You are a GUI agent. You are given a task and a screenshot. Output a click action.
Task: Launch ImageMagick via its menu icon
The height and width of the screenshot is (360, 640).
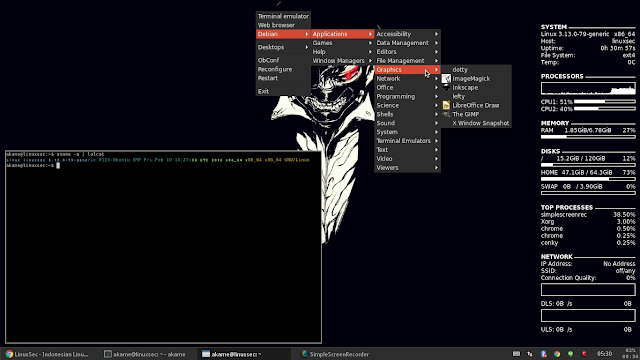pyautogui.click(x=446, y=78)
